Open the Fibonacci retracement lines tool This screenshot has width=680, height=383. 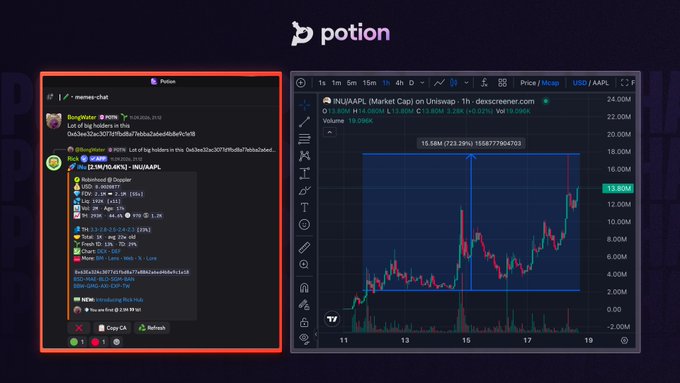tap(304, 139)
